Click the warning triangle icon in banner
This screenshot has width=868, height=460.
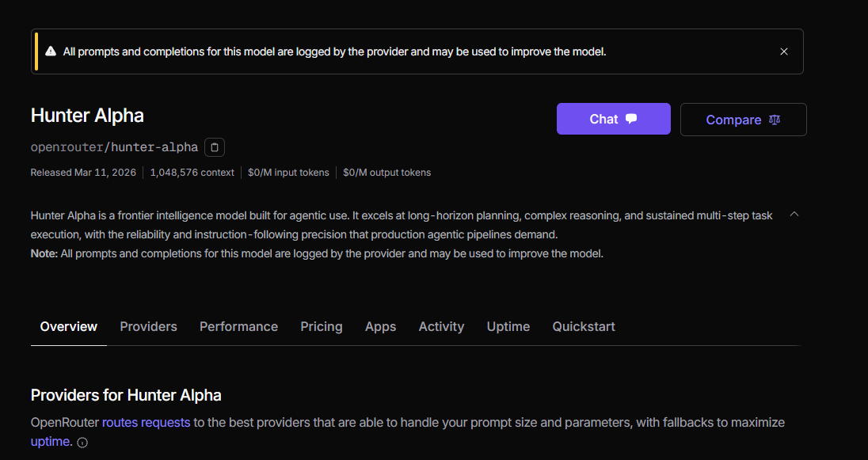[51, 51]
